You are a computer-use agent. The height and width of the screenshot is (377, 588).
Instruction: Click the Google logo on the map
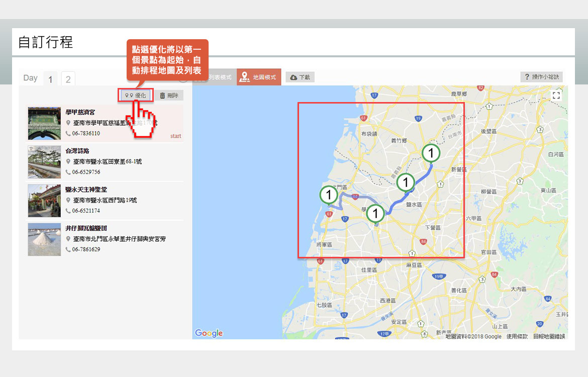point(209,333)
